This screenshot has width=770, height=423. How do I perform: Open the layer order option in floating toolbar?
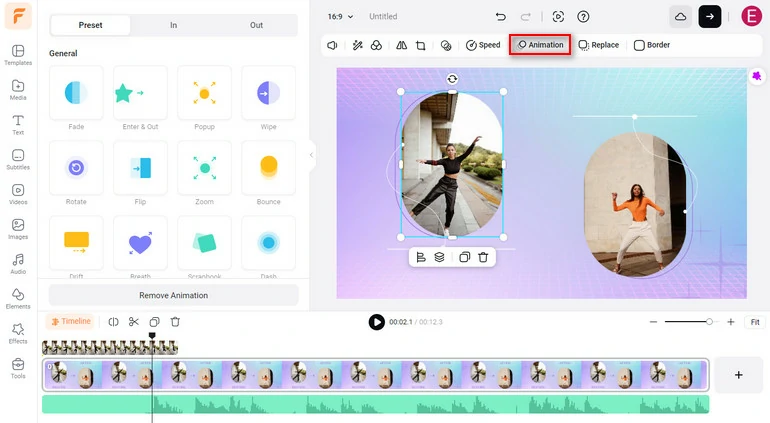click(440, 257)
